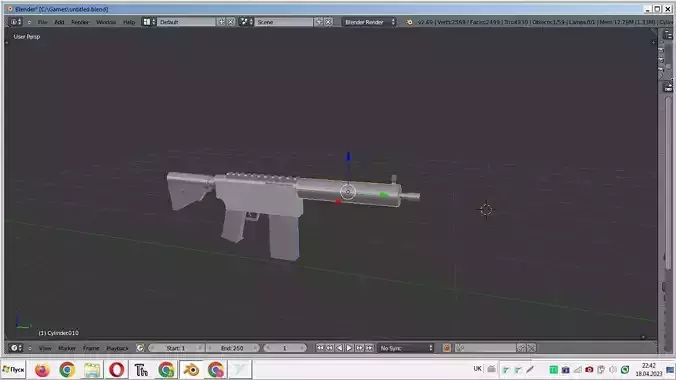Open the No Sync dropdown
Image resolution: width=676 pixels, height=380 pixels.
[x=406, y=348]
